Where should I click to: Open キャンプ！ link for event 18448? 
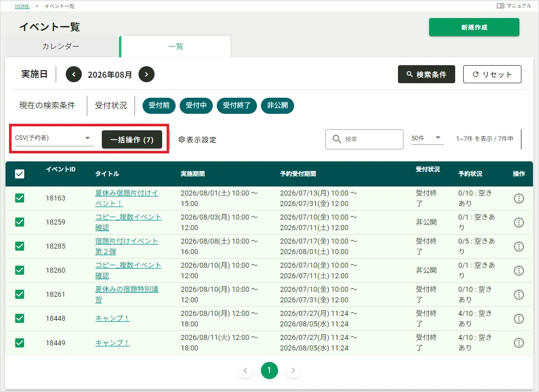tap(112, 318)
